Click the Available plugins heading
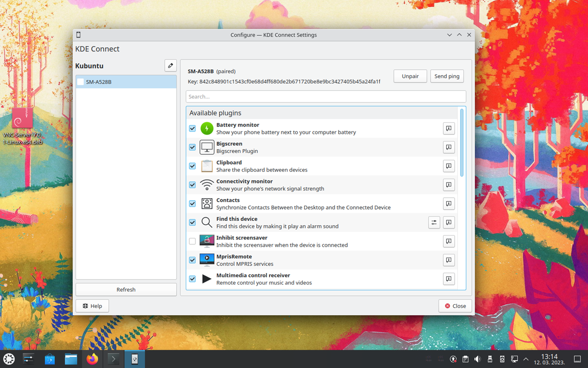The height and width of the screenshot is (368, 588). (215, 113)
